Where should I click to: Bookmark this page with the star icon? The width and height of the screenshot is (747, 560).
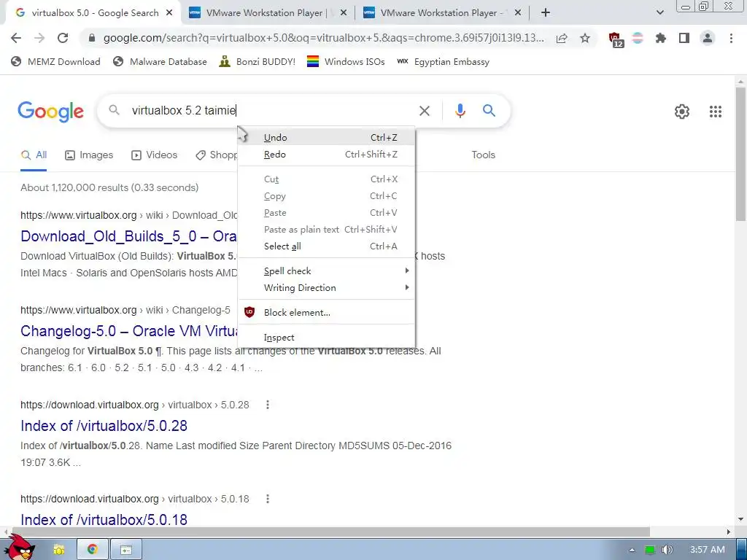pos(585,38)
